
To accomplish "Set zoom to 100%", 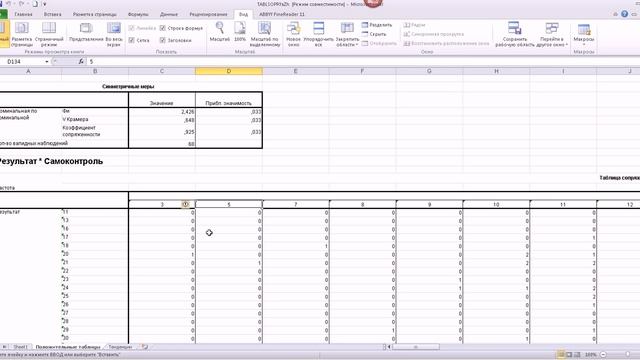I will pos(240,32).
